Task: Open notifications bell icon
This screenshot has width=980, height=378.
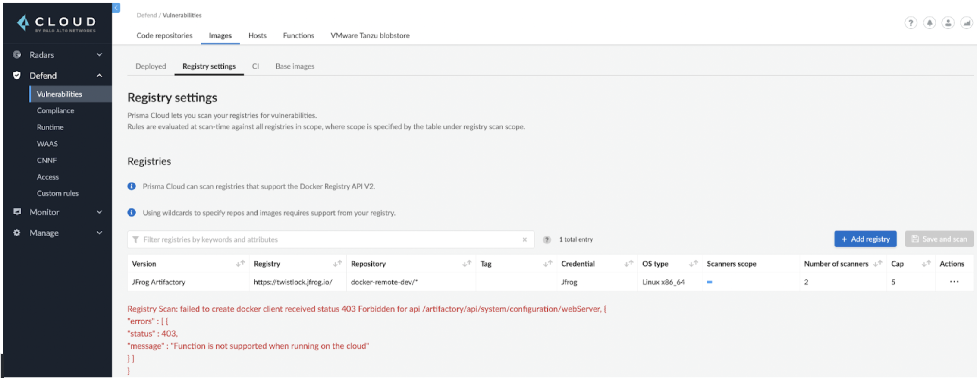Action: (929, 23)
